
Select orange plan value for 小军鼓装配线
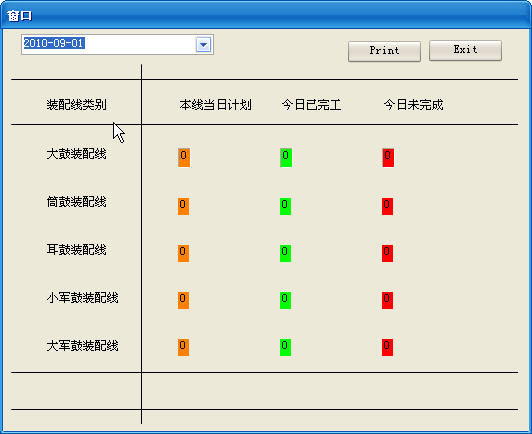coord(183,300)
